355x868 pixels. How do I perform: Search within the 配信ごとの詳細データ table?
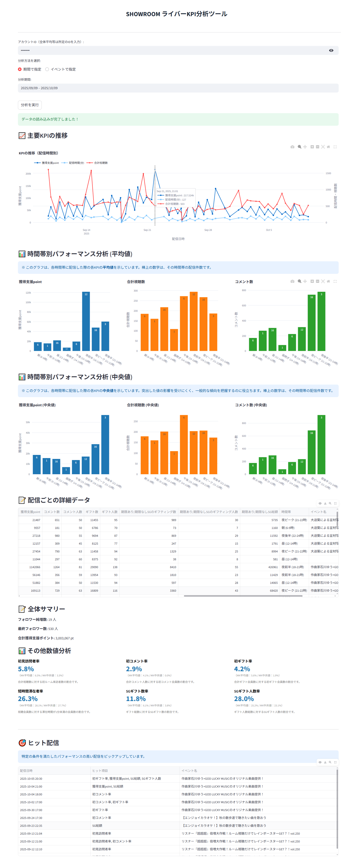(330, 503)
